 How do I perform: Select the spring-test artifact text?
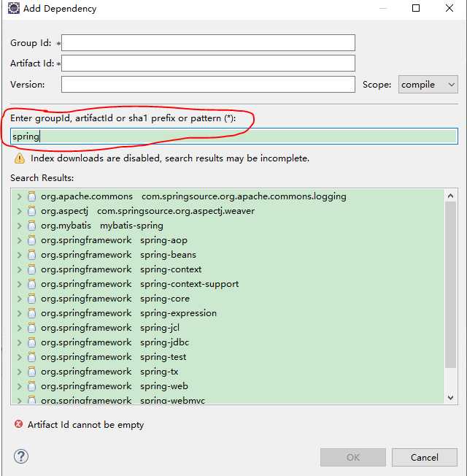click(163, 357)
